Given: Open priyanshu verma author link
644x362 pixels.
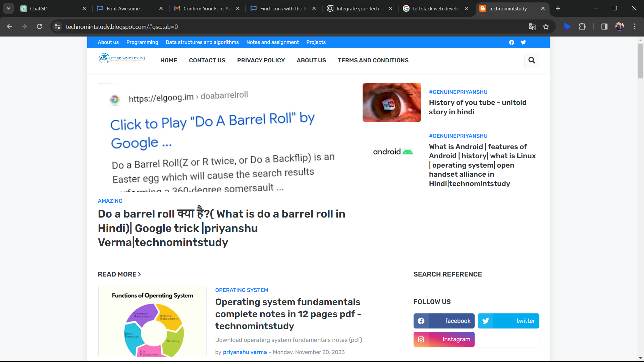Looking at the screenshot, I should (245, 352).
